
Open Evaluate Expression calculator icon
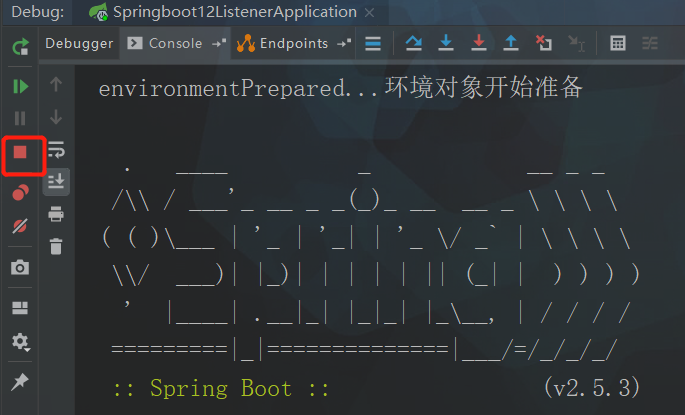tap(618, 43)
